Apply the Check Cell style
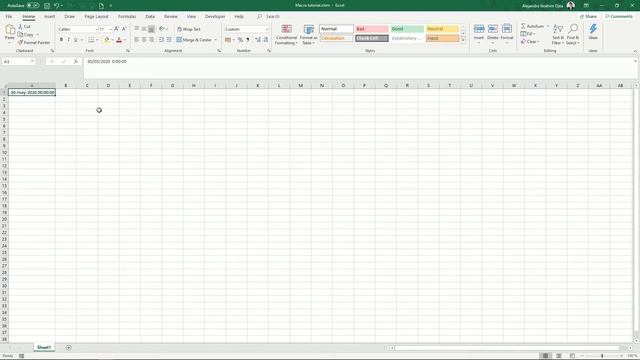The width and height of the screenshot is (640, 360). [x=371, y=38]
